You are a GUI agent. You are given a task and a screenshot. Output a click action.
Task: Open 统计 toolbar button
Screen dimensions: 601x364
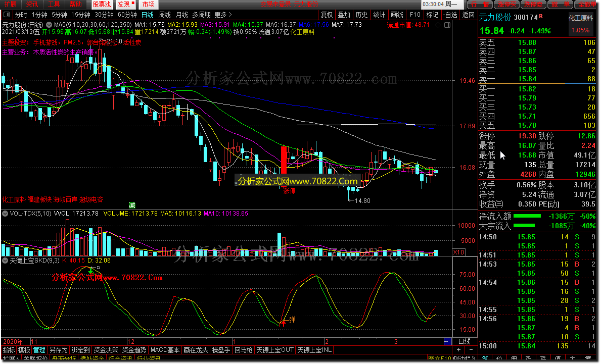coord(380,15)
